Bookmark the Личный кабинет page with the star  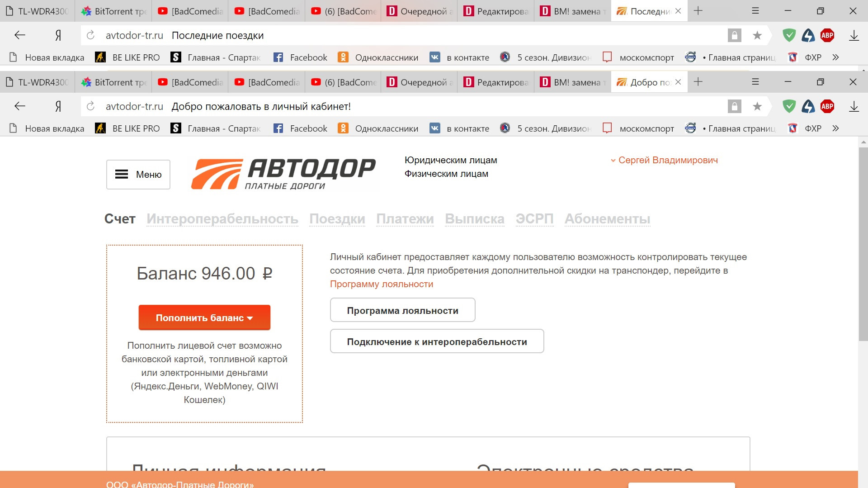tap(757, 106)
